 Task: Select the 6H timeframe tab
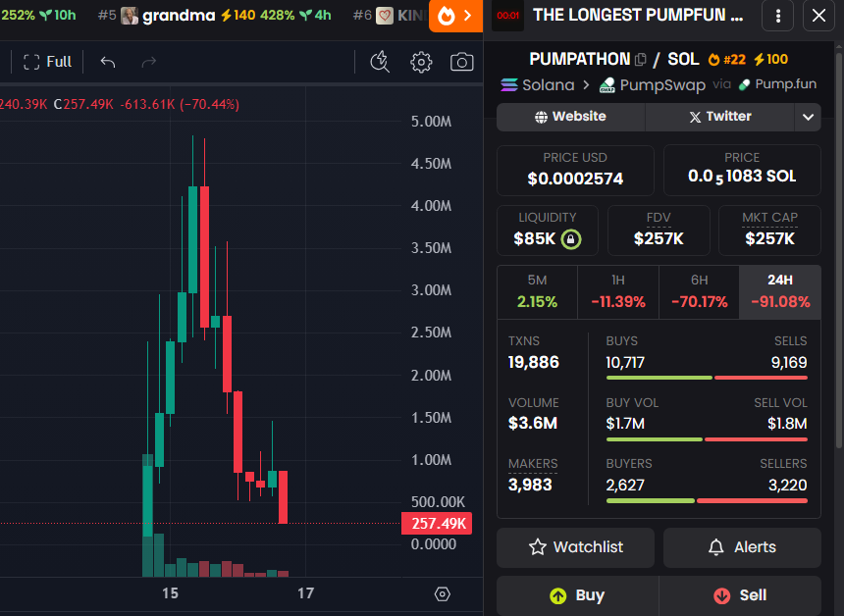pyautogui.click(x=699, y=291)
